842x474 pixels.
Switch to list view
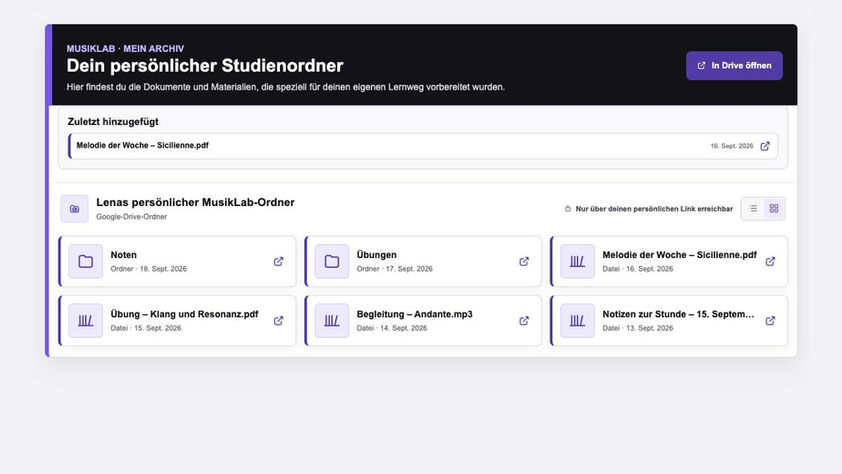coord(753,208)
